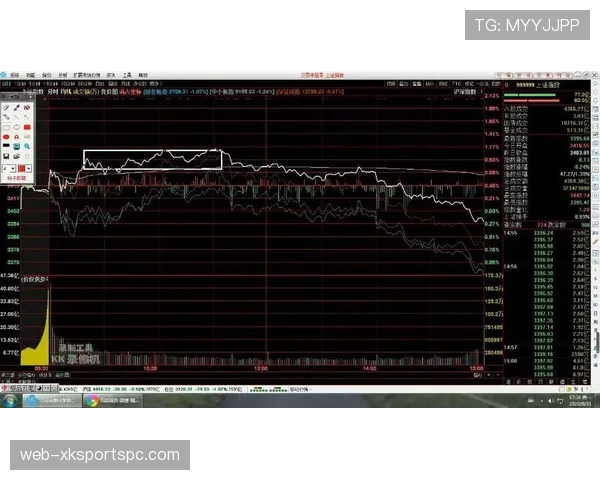The width and height of the screenshot is (600, 480).
Task: Click the camera snapshot icon in palette
Action: (x=16, y=156)
